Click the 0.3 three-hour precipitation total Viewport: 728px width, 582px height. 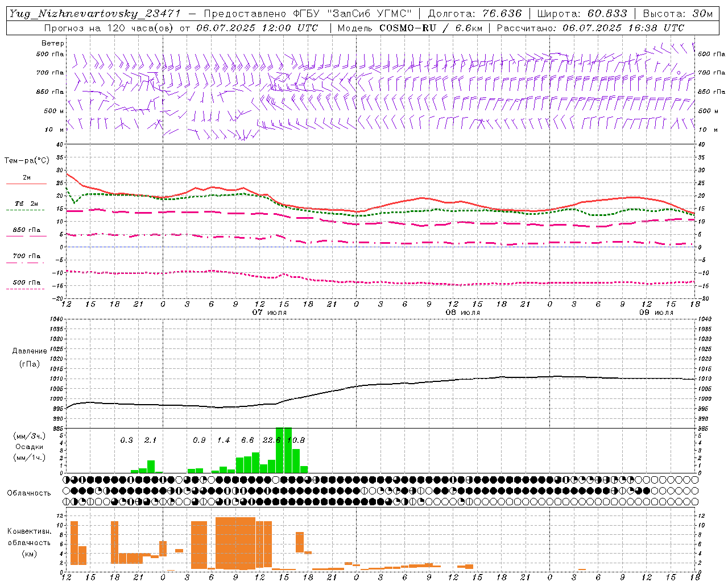(126, 440)
